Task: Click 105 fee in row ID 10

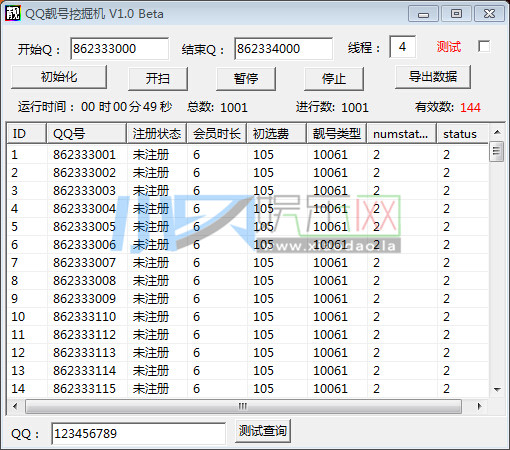Action: 263,317
